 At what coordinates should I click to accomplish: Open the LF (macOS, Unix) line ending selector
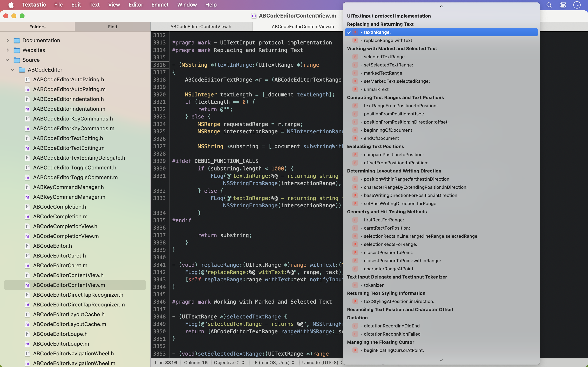point(273,363)
